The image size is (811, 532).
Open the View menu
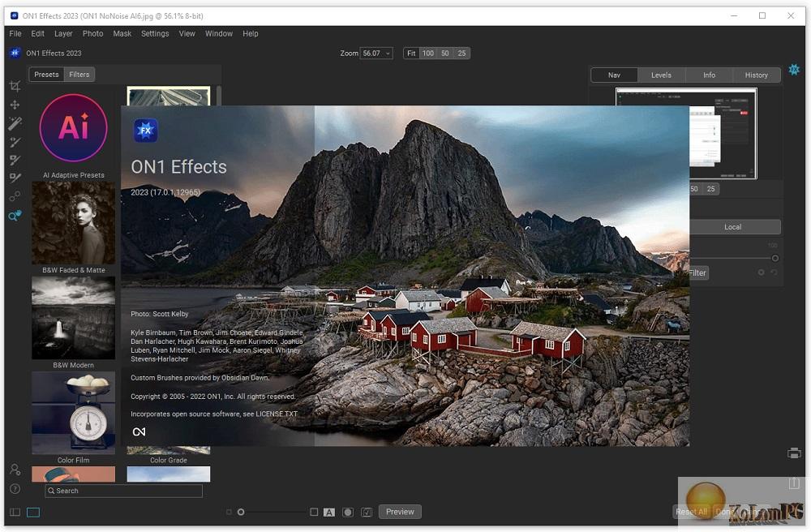(x=187, y=33)
